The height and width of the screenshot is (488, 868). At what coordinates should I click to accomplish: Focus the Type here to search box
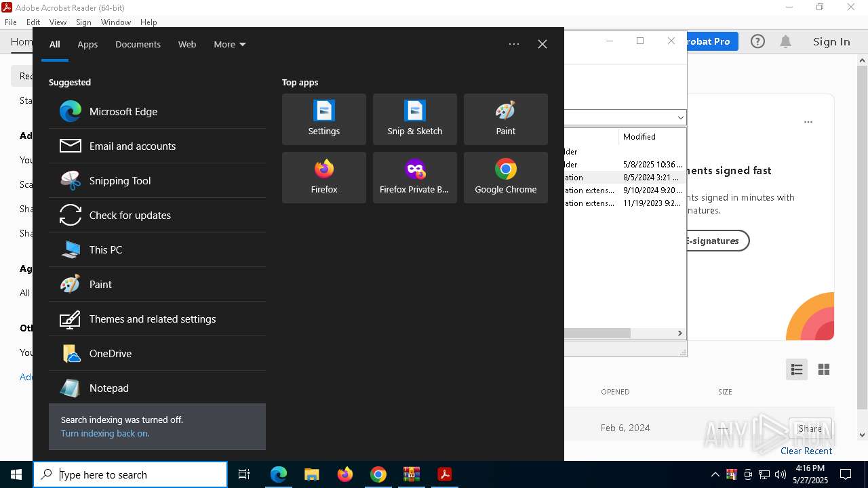(130, 474)
